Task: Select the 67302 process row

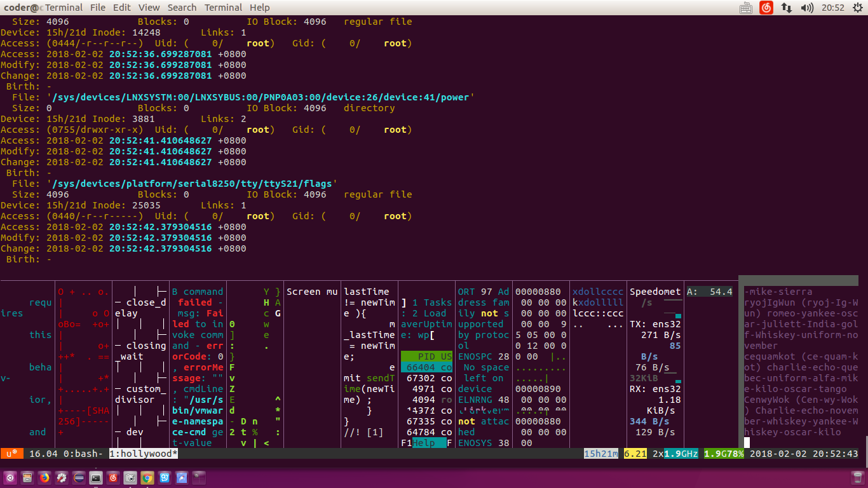Action: [426, 378]
